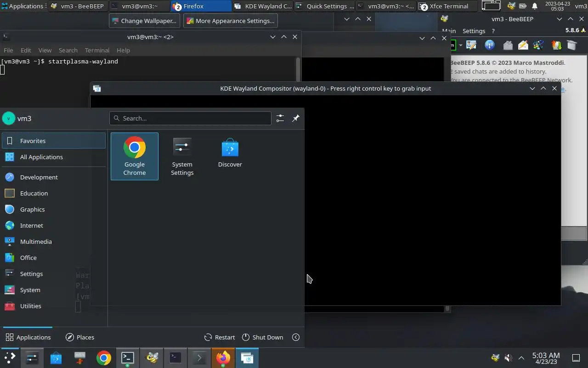Open the Terminal menu in terminal window
The width and height of the screenshot is (588, 368).
(x=97, y=50)
